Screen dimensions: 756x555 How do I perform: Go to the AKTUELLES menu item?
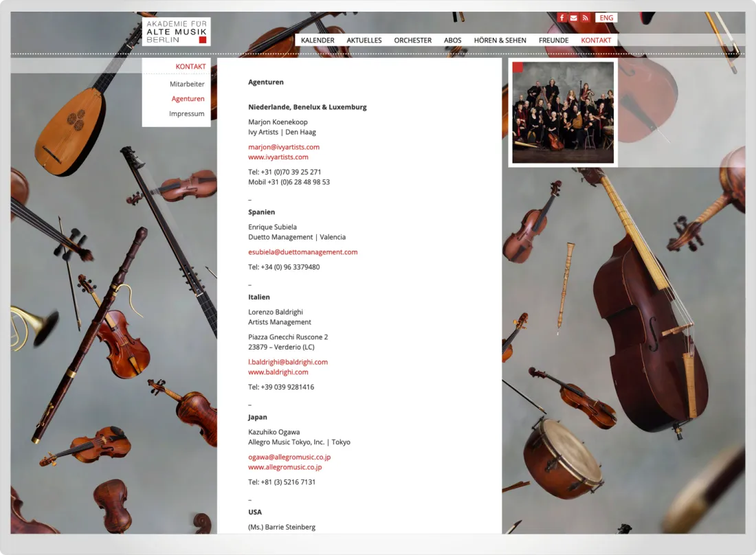(364, 41)
